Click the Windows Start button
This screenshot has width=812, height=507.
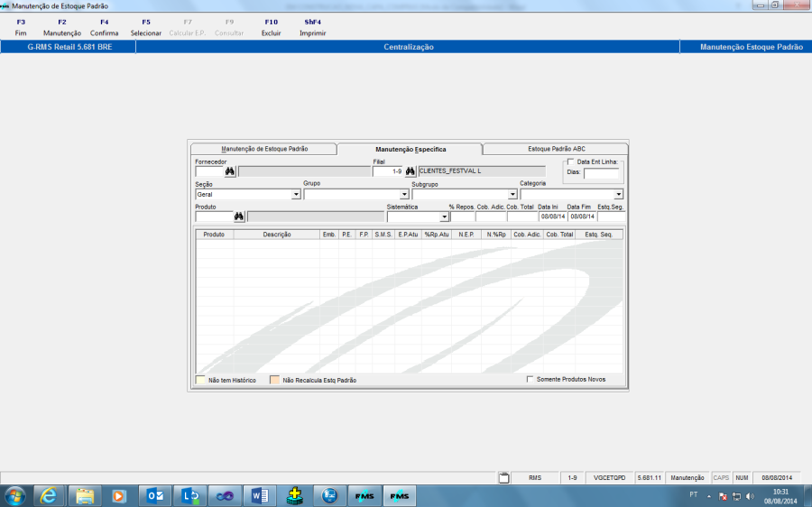click(14, 496)
